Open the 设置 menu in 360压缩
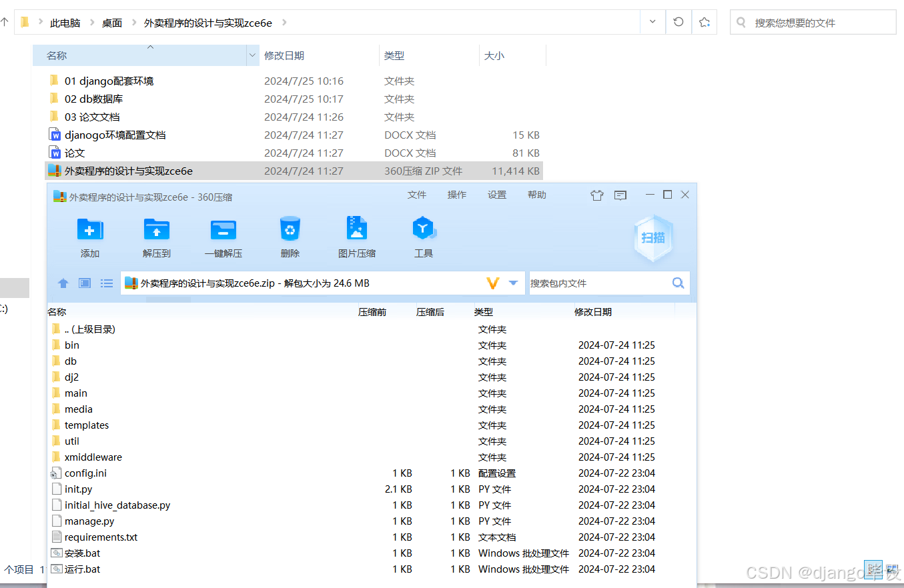This screenshot has height=588, width=904. (497, 195)
